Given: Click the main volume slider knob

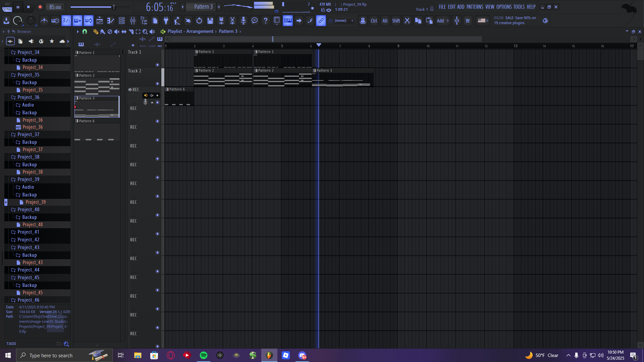Looking at the screenshot, I should [114, 7].
